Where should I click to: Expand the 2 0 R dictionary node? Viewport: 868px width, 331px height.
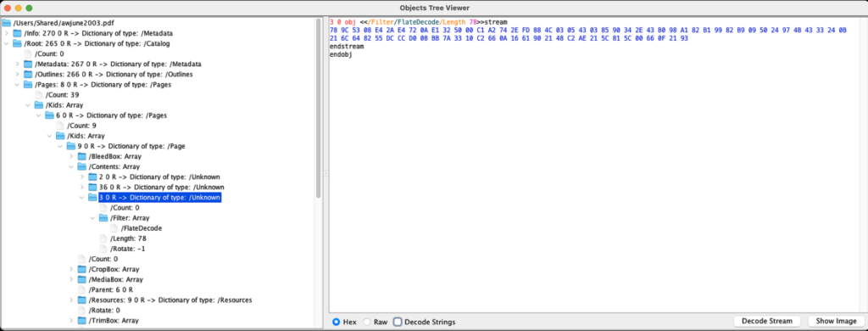(82, 177)
